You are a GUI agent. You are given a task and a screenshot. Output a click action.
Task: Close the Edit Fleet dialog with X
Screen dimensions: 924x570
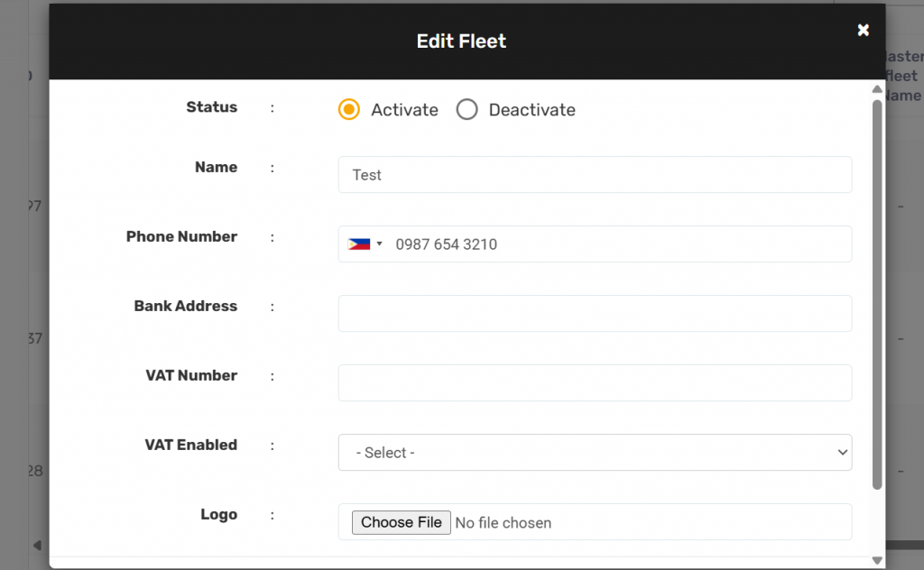863,31
